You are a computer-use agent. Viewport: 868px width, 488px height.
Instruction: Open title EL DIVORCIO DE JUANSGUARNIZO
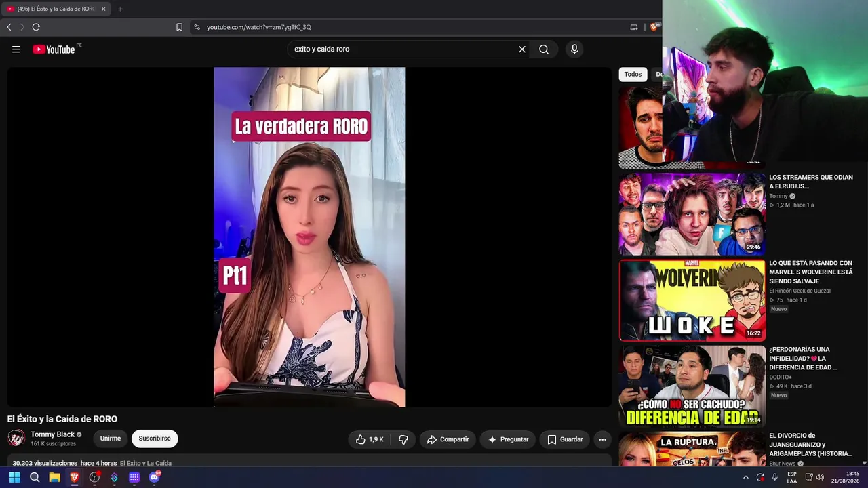811,445
